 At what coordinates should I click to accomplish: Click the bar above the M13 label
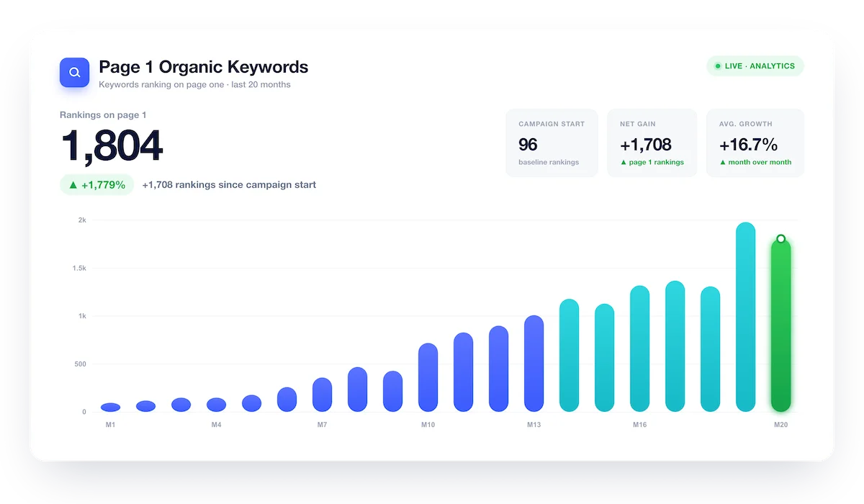tap(534, 364)
